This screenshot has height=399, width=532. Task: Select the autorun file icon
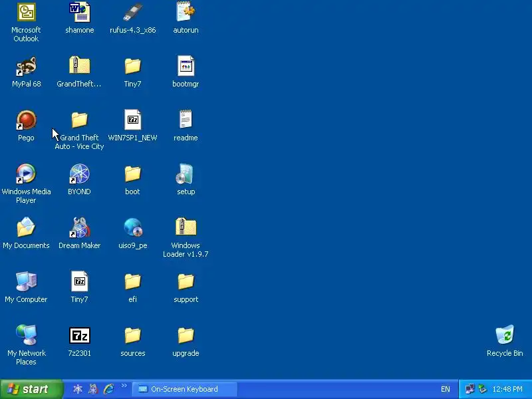(x=186, y=12)
